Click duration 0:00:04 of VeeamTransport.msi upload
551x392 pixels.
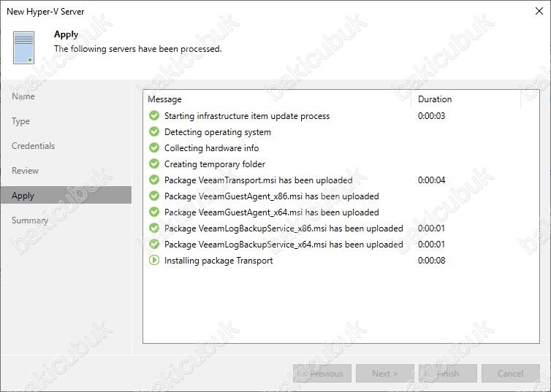click(x=432, y=180)
